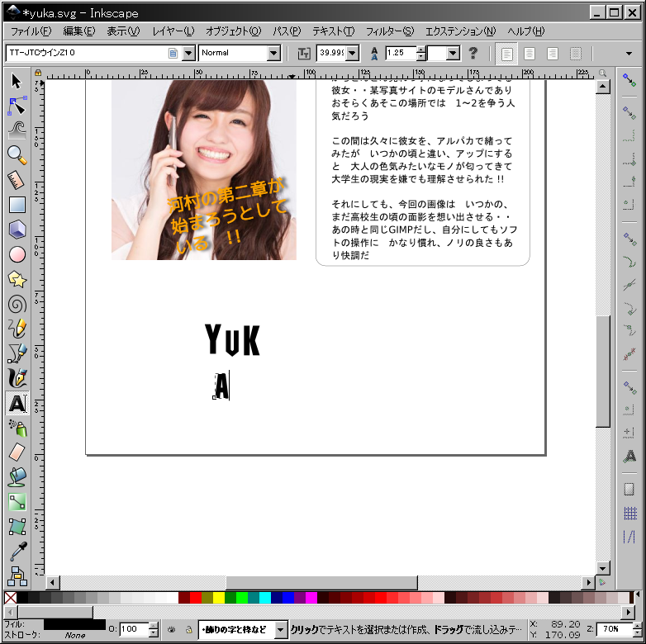Pick the yellow palette swatch
Image resolution: width=646 pixels, height=644 pixels.
click(x=219, y=598)
